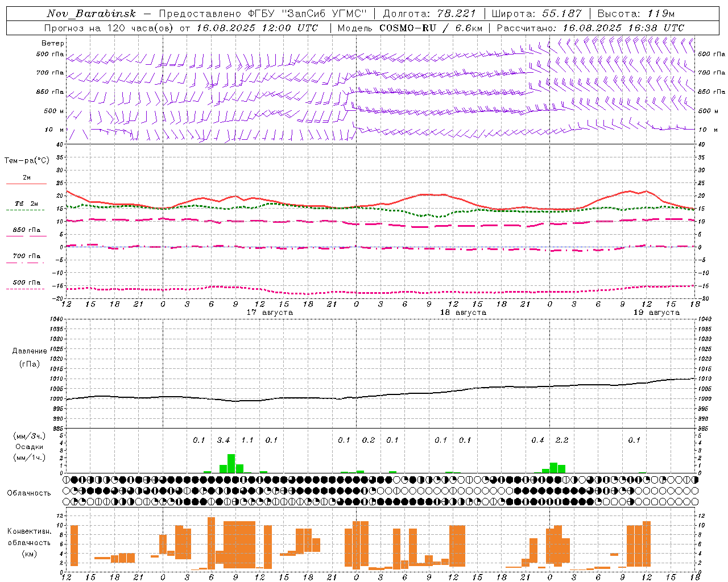Screen dimensions: 728x582
Task: Click the Nov_Barabinsk station title
Action: [x=91, y=14]
